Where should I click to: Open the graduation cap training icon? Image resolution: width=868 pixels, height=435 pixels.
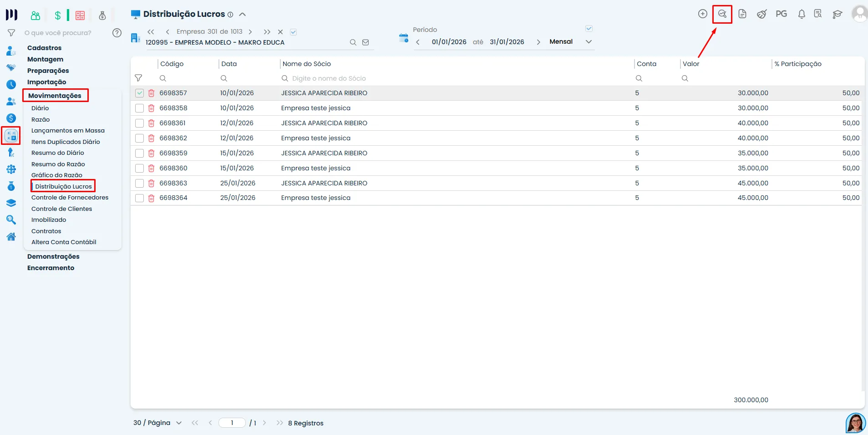click(x=837, y=14)
